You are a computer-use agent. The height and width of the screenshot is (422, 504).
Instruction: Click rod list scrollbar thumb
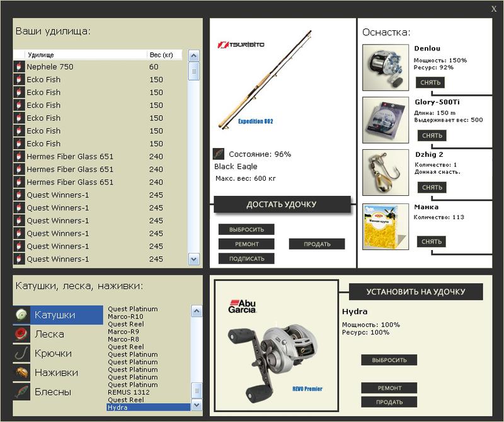[x=193, y=71]
